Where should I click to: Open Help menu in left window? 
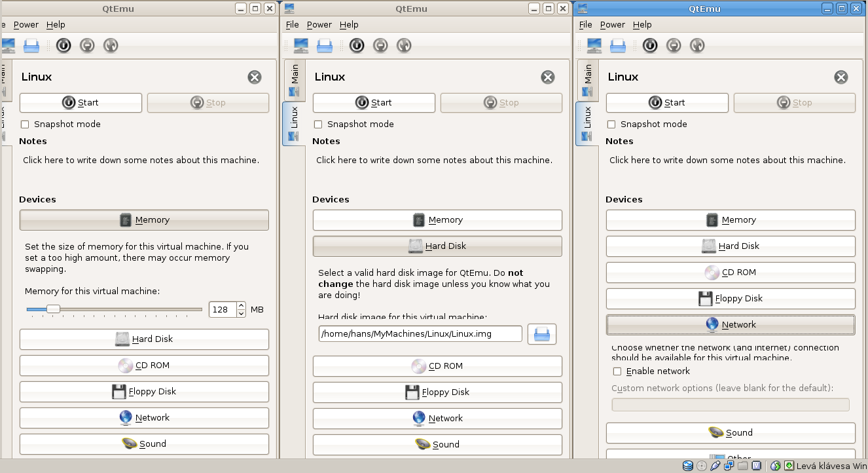point(56,25)
